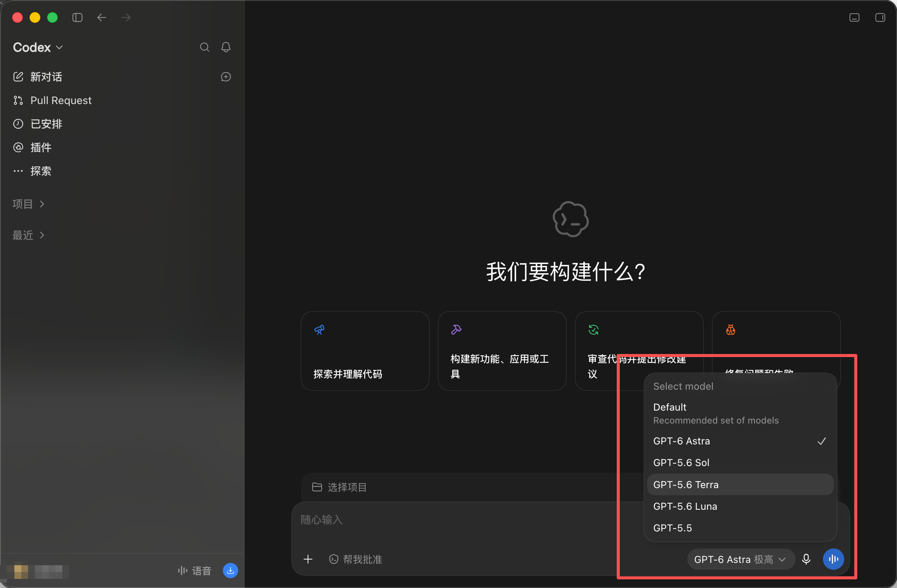The width and height of the screenshot is (897, 588).
Task: Start voice mode with blue waveform button
Action: (x=834, y=559)
